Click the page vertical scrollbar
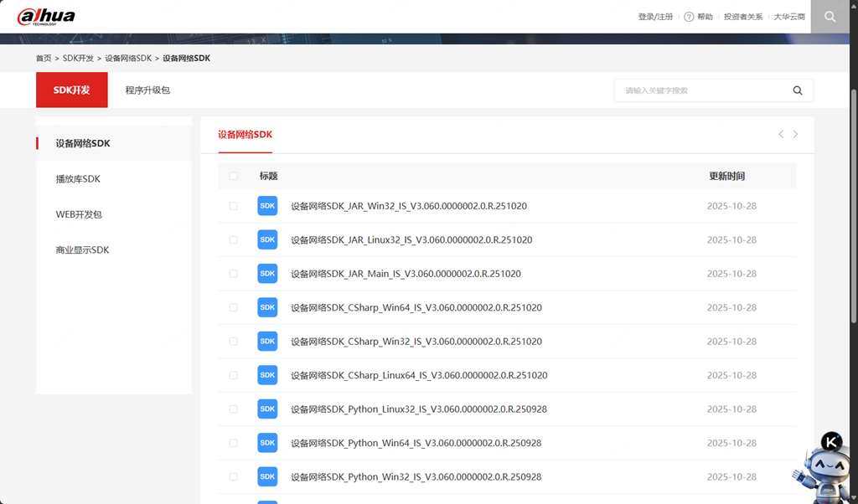Screen dimensions: 858x504 pos(853,209)
